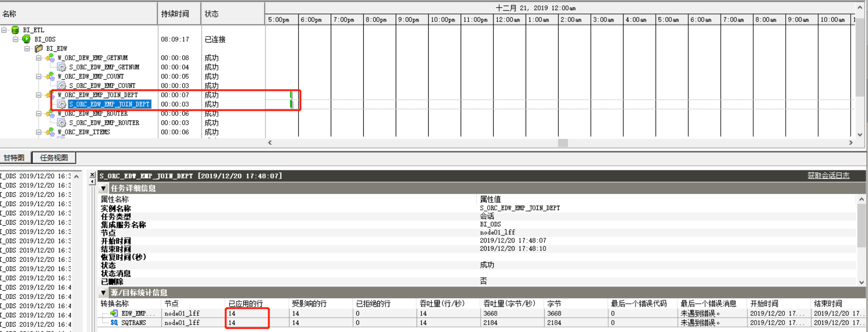Click the left run list scroll up arrow
Screen dimensions: 868x332
tap(77, 177)
